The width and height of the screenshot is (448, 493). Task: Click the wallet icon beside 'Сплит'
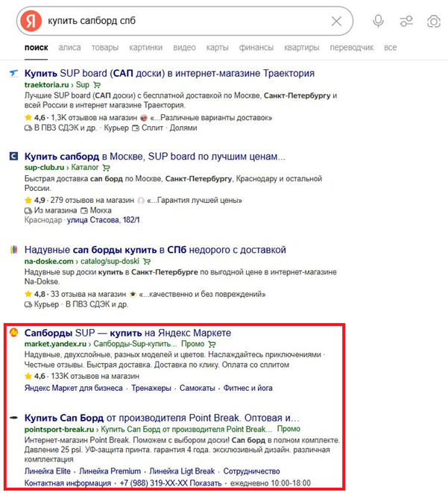tap(136, 128)
